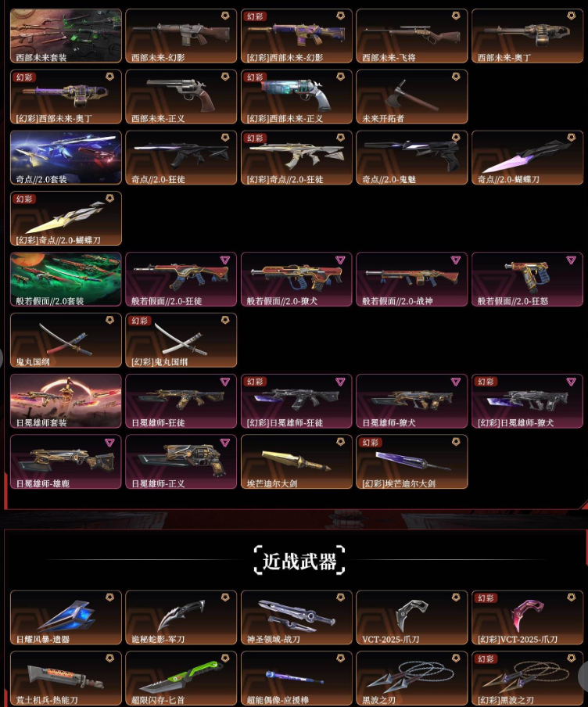Select the [幻彩]西部未来-正义 revolver

(x=296, y=96)
